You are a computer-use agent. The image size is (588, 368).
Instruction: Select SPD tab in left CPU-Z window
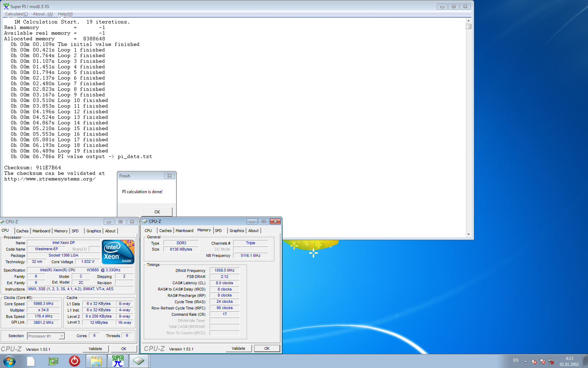point(75,231)
